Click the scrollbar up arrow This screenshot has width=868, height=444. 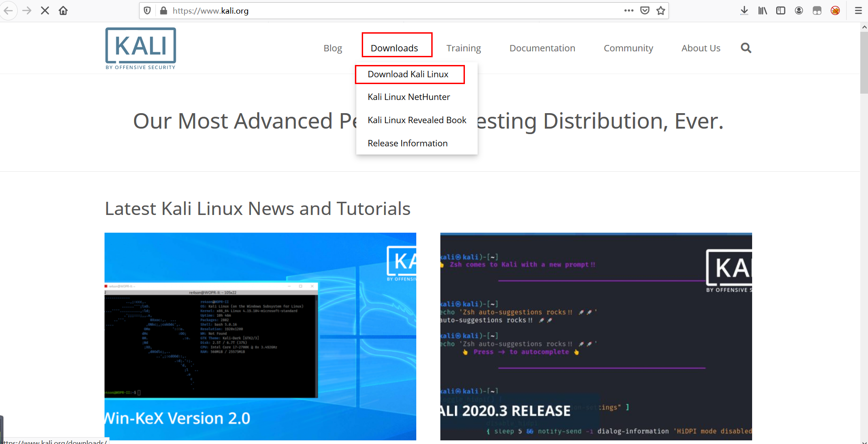click(x=864, y=27)
